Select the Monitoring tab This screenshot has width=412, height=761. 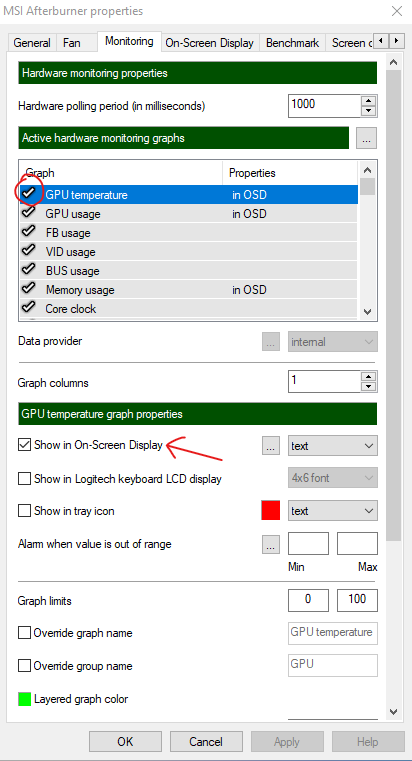pyautogui.click(x=129, y=41)
